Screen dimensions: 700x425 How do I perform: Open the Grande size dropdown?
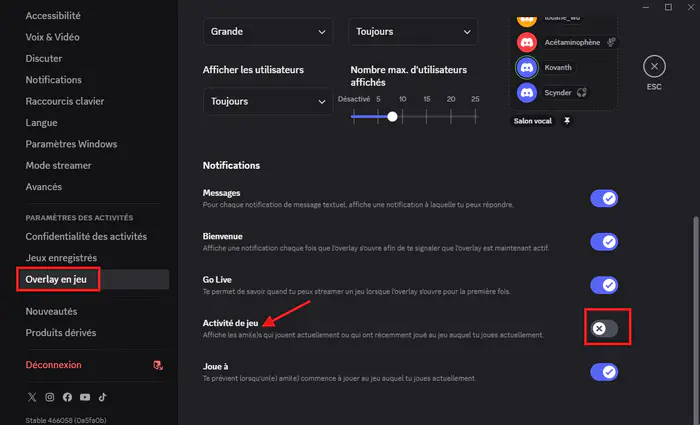click(x=268, y=32)
